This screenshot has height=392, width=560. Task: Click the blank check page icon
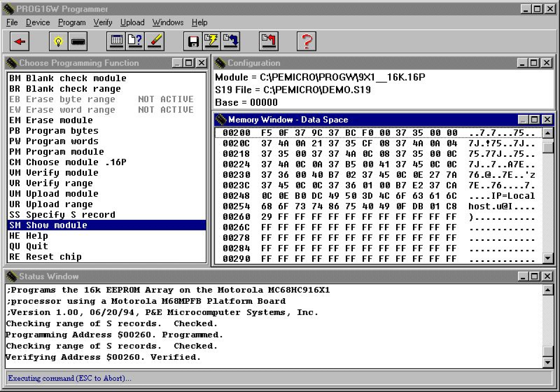(135, 42)
